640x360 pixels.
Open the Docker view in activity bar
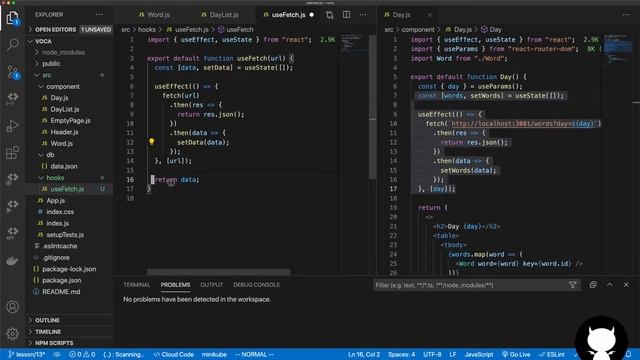[13, 260]
